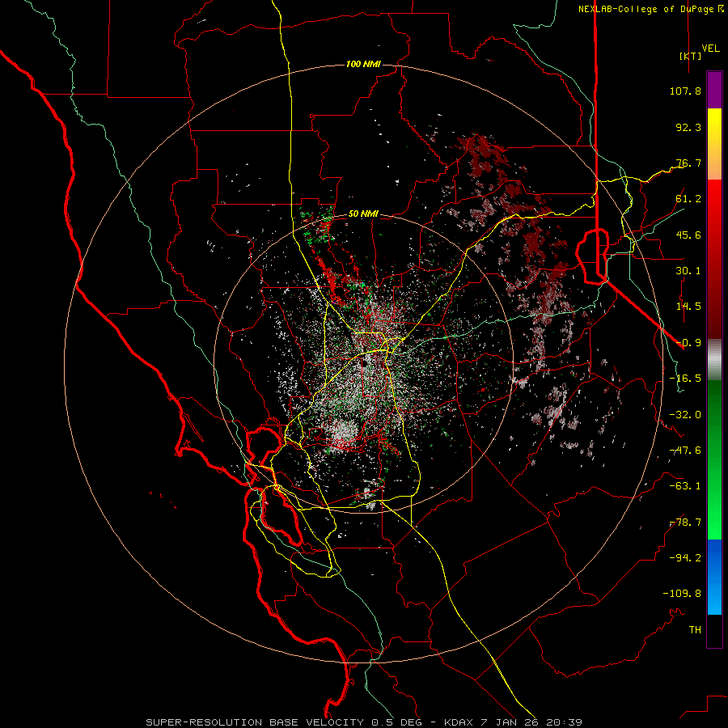The height and width of the screenshot is (728, 728).
Task: Select the -94.2 scale label
Action: pyautogui.click(x=685, y=558)
